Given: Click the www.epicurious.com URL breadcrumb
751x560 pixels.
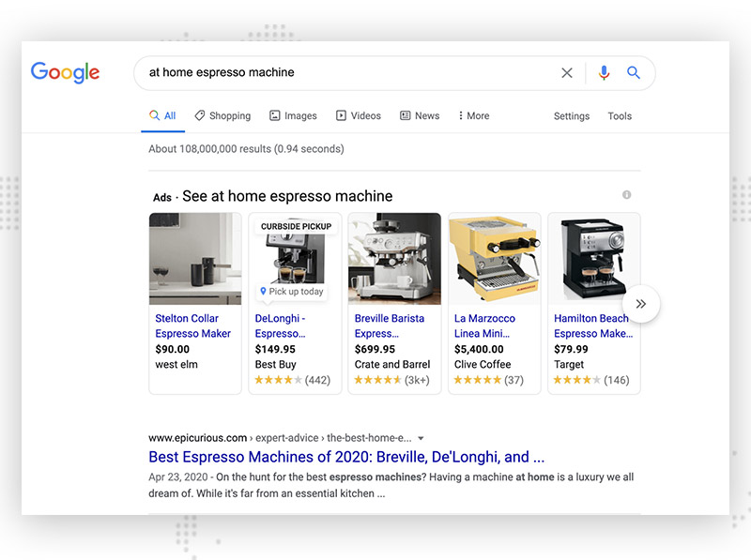Looking at the screenshot, I should (x=197, y=438).
